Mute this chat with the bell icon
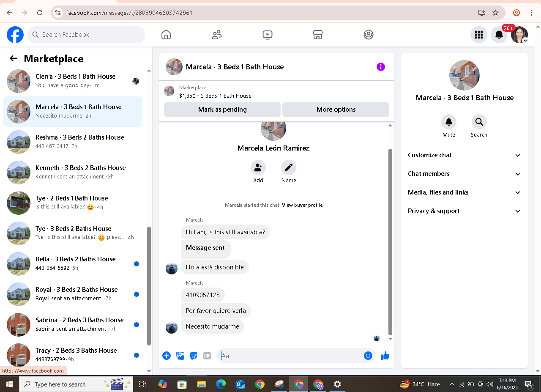 449,122
